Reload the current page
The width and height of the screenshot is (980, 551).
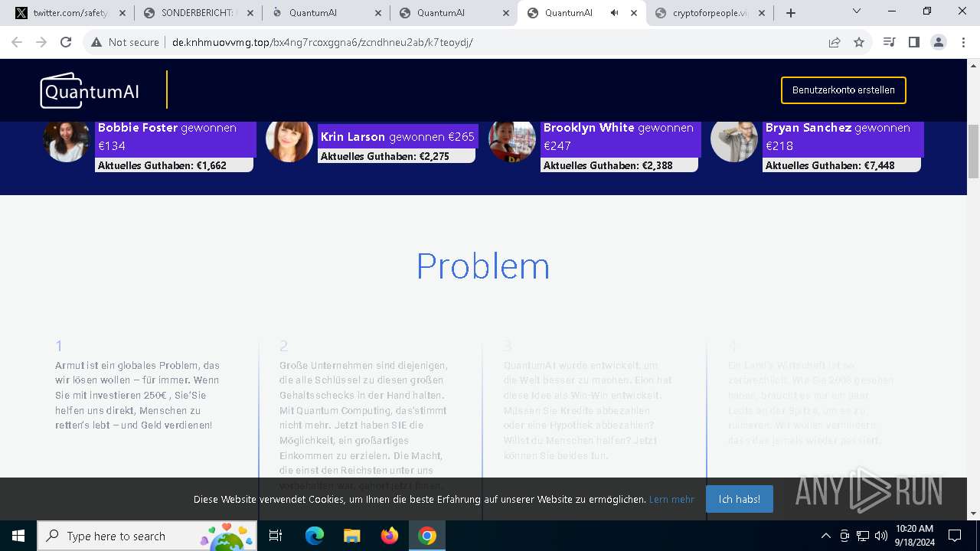click(66, 42)
